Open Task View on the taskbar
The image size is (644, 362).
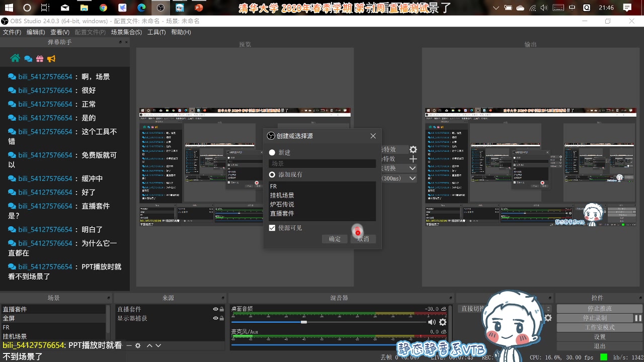click(45, 8)
